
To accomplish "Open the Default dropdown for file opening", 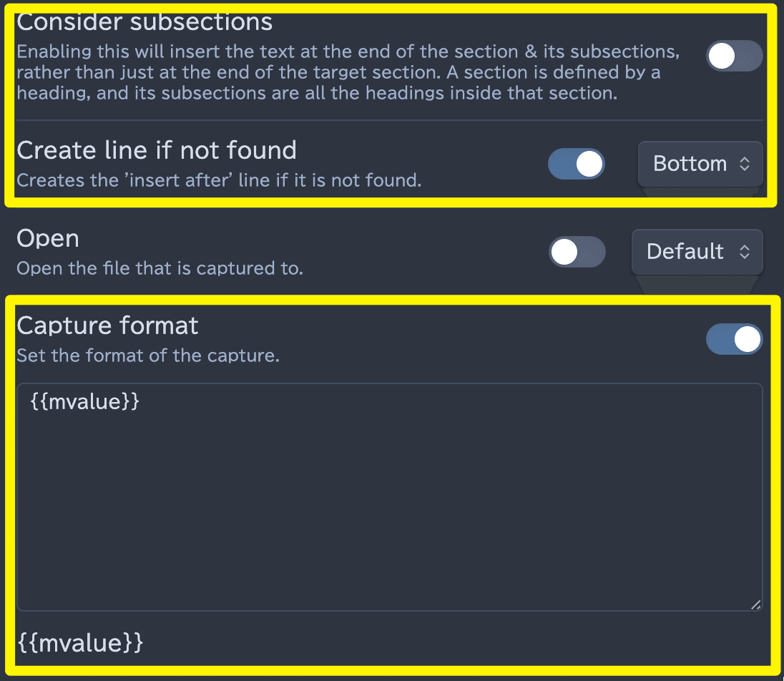I will click(x=697, y=252).
